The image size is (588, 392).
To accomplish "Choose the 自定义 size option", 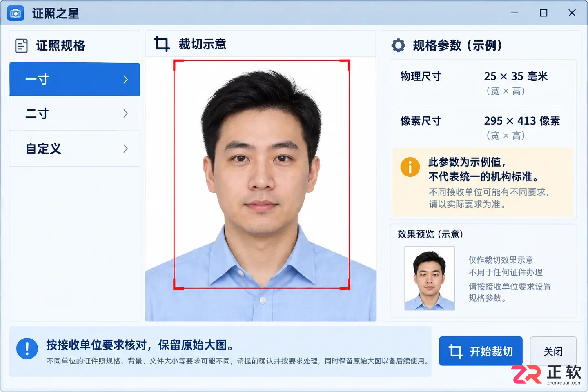I will pyautogui.click(x=75, y=149).
